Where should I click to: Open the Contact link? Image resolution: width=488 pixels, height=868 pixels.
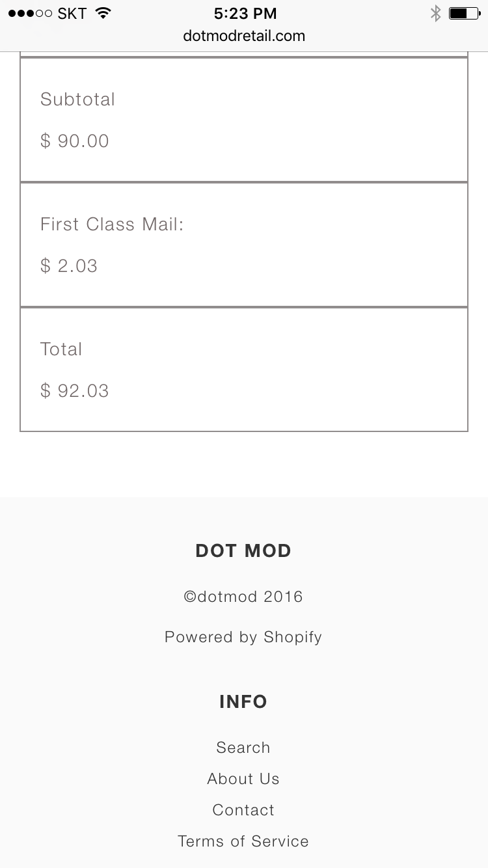pyautogui.click(x=243, y=810)
